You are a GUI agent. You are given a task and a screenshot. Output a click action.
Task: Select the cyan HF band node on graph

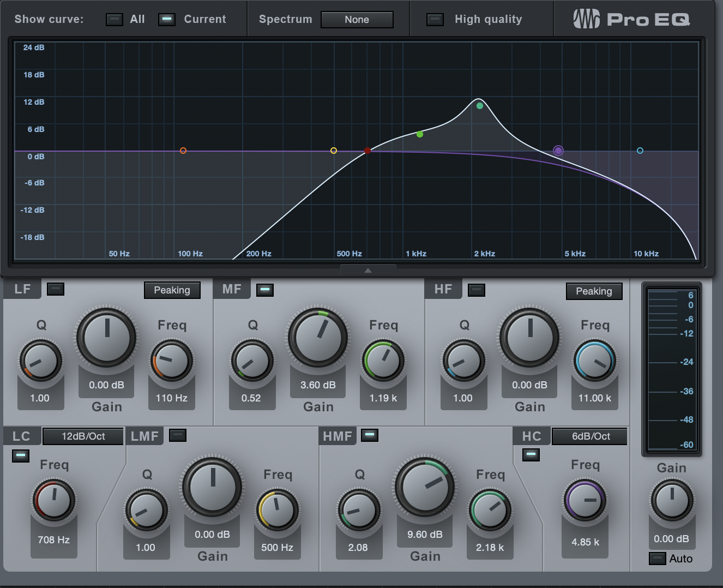(640, 151)
